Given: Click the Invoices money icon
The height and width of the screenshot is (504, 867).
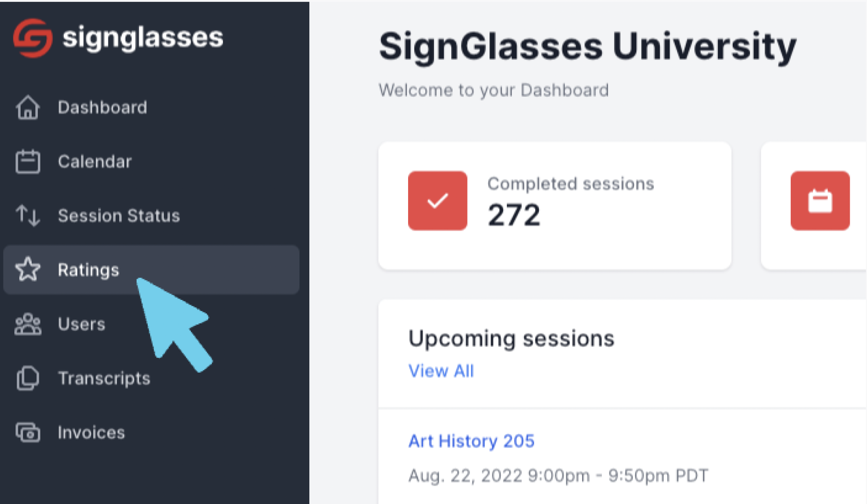Looking at the screenshot, I should pos(28,433).
